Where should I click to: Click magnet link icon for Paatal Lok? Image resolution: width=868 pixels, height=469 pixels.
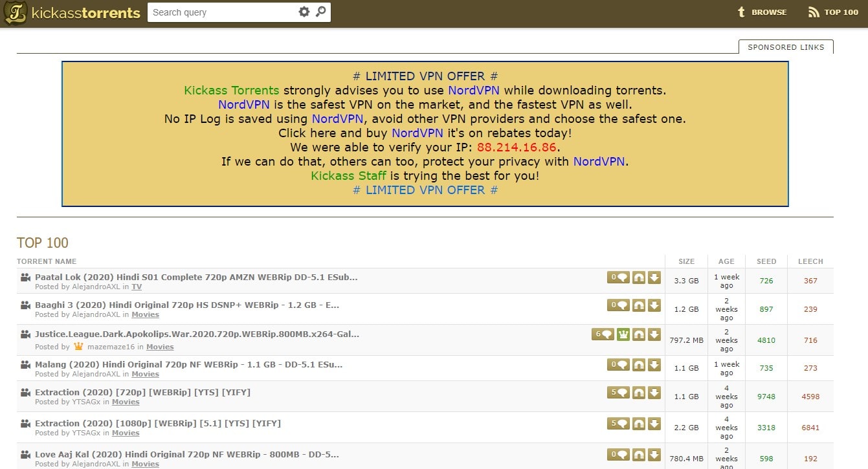639,278
